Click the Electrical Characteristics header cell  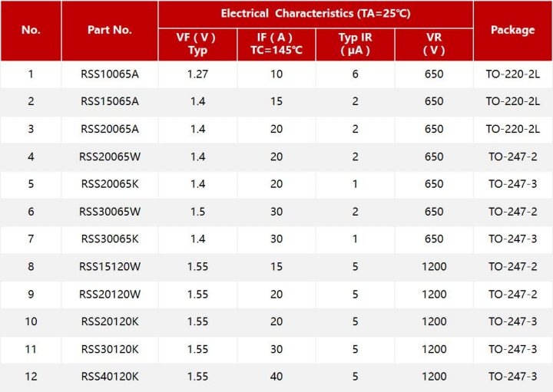(315, 14)
